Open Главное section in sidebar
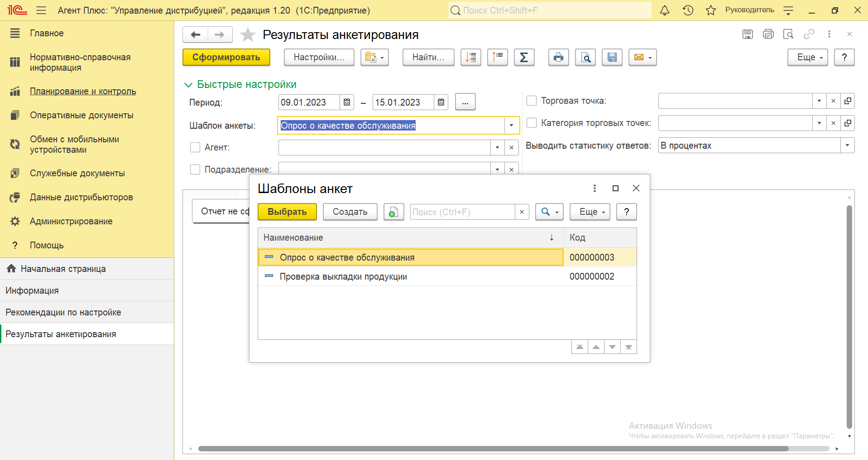This screenshot has width=868, height=460. pyautogui.click(x=47, y=33)
